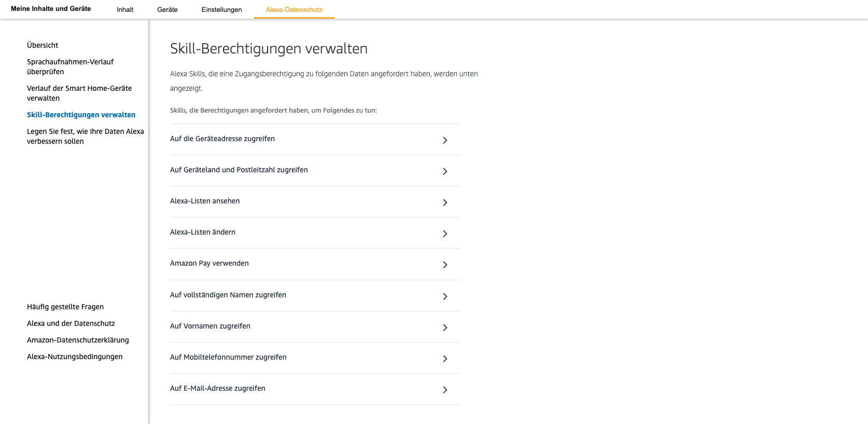Expand Alexa-Listen ansehen via its arrow
Viewport: 868px width, 424px height.
coord(445,202)
